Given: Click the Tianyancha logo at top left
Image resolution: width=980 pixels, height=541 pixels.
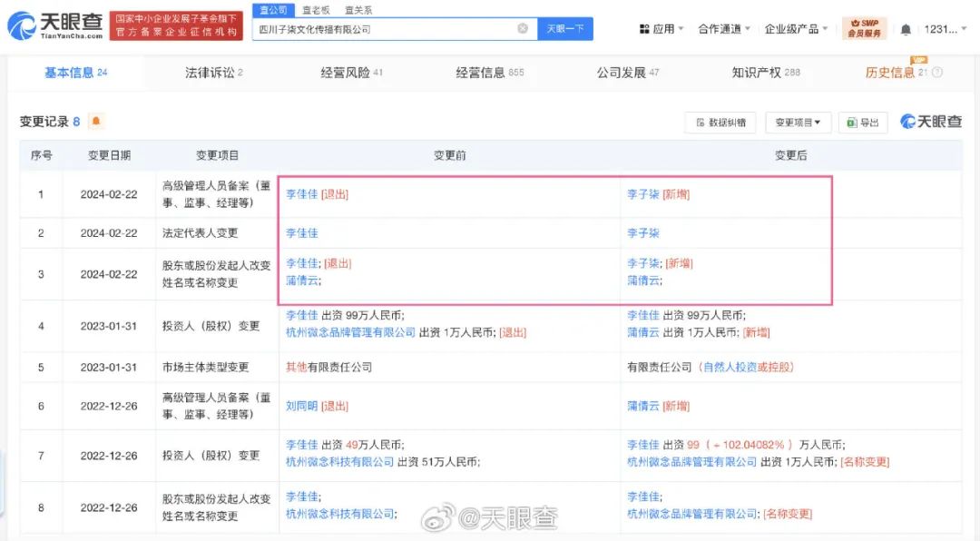Looking at the screenshot, I should 55,25.
